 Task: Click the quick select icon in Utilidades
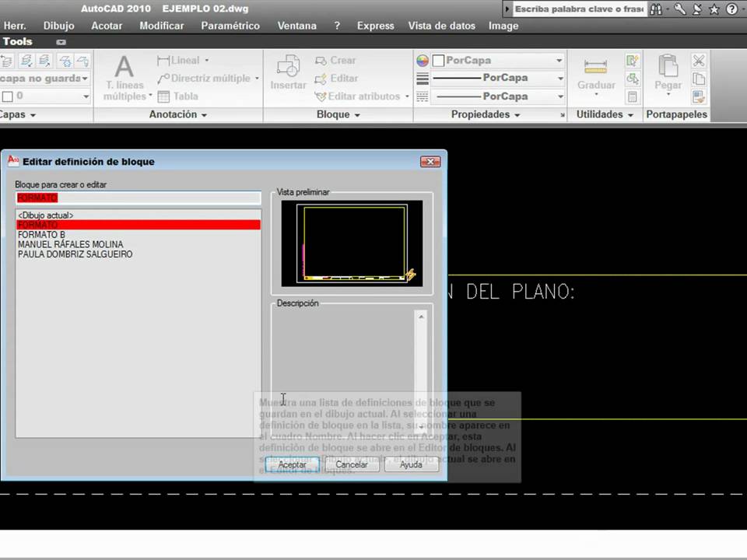pos(632,61)
